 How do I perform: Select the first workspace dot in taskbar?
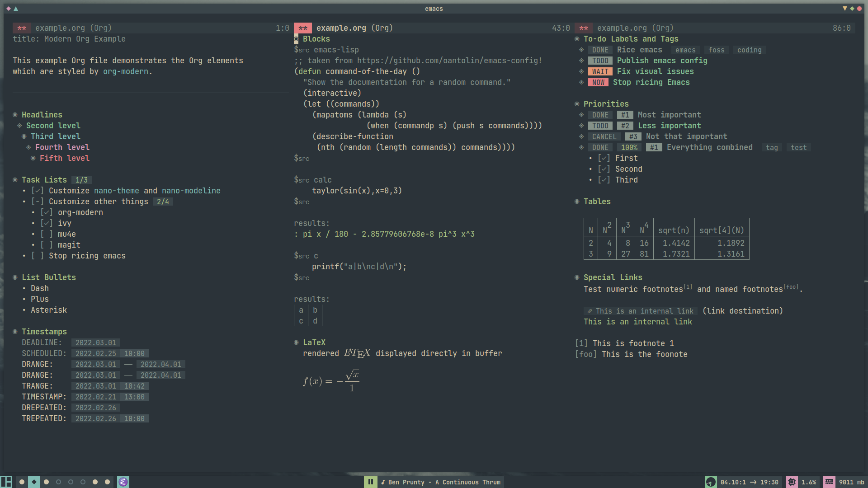coord(22,482)
